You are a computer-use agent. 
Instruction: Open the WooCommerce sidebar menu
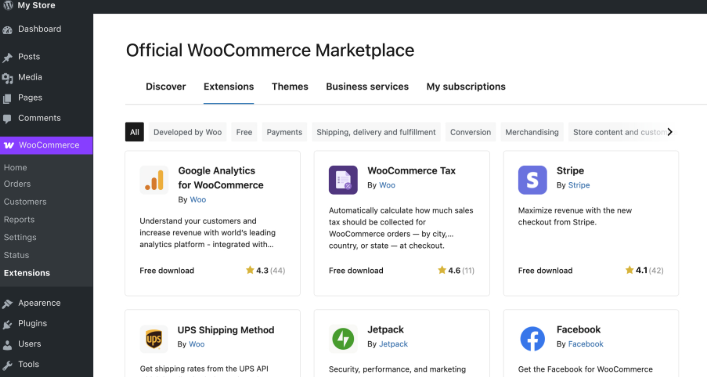point(46,145)
